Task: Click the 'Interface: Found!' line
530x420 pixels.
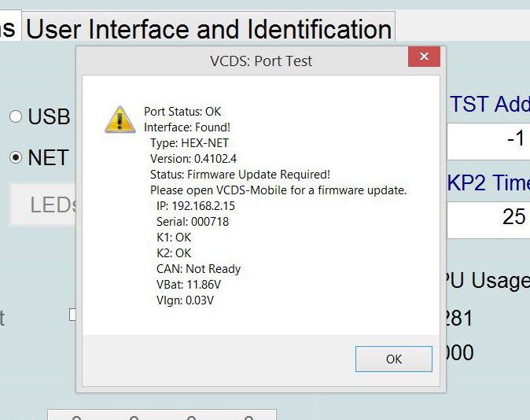Action: click(187, 127)
